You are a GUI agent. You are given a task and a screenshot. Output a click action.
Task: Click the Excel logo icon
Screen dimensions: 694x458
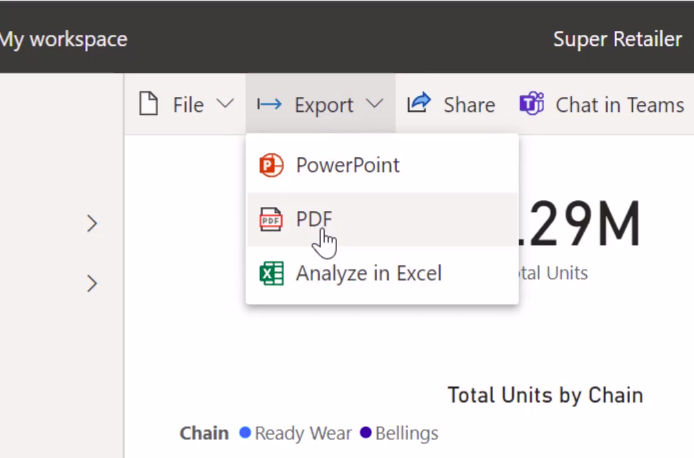(x=271, y=273)
